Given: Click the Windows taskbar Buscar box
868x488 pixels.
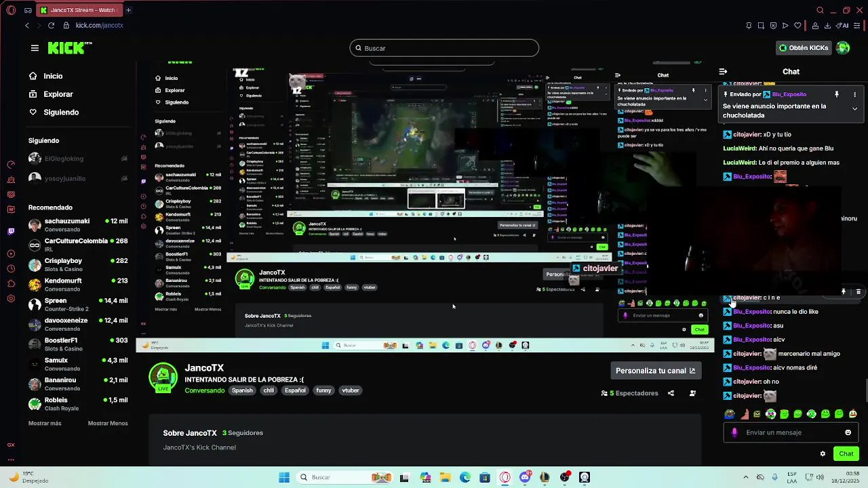Looking at the screenshot, I should (x=346, y=477).
